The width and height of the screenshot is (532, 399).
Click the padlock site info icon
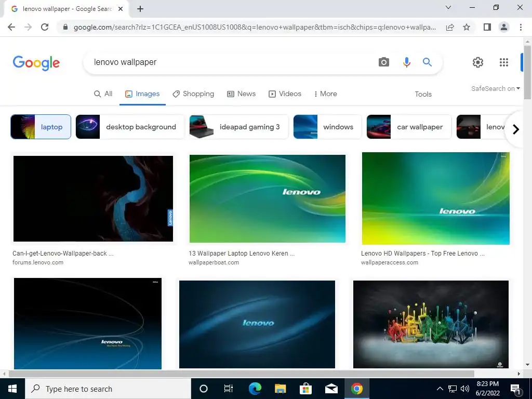(x=65, y=27)
